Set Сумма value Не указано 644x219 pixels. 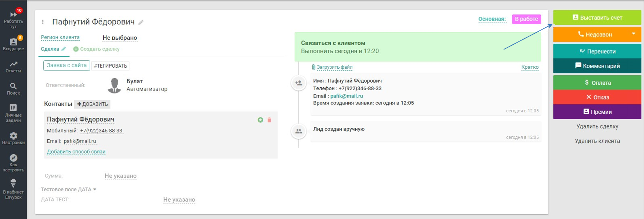(x=121, y=176)
